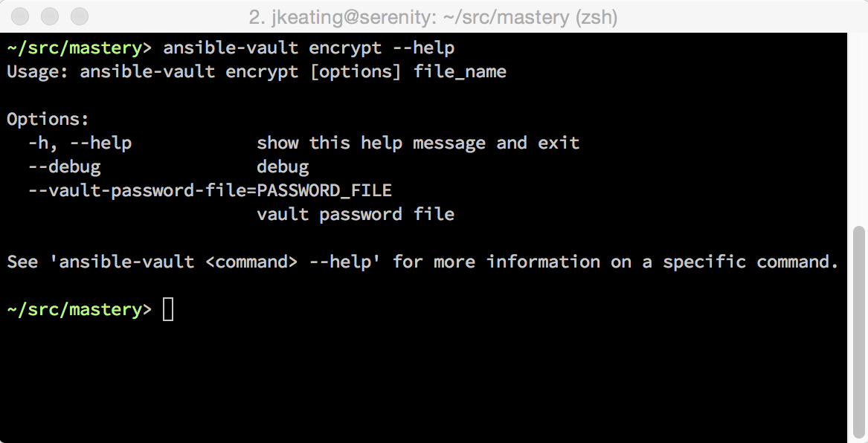The image size is (868, 443).
Task: Click the '-h, --help' option text
Action: coord(80,143)
